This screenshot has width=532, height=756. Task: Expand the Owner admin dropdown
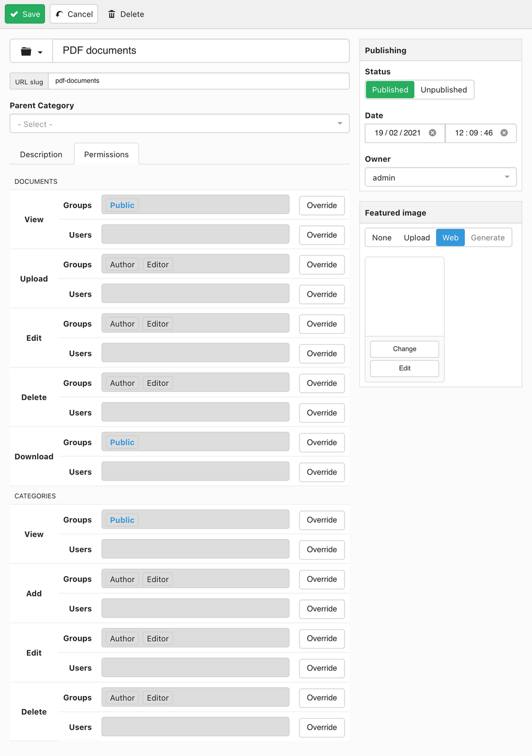pos(441,177)
